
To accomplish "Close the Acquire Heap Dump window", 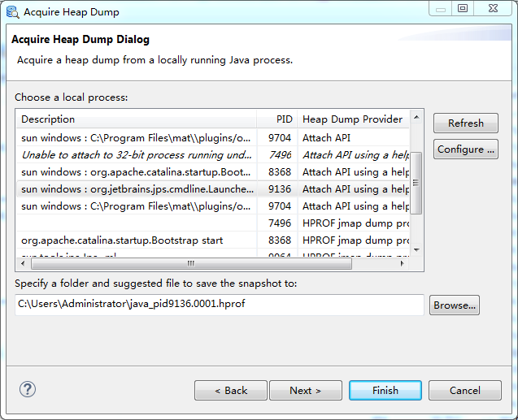I will (x=493, y=8).
